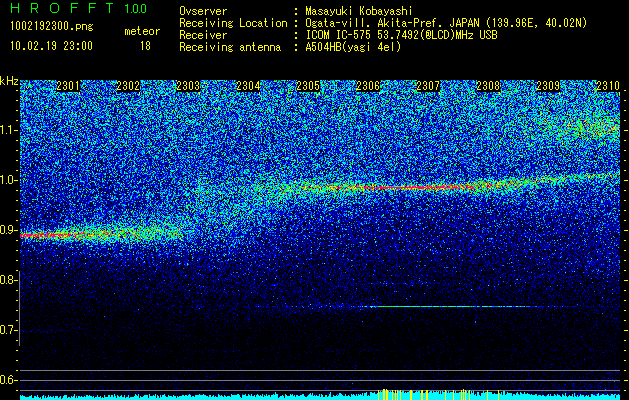629x400 pixels.
Task: Click the ICOM IC-575 receiver value
Action: (401, 35)
